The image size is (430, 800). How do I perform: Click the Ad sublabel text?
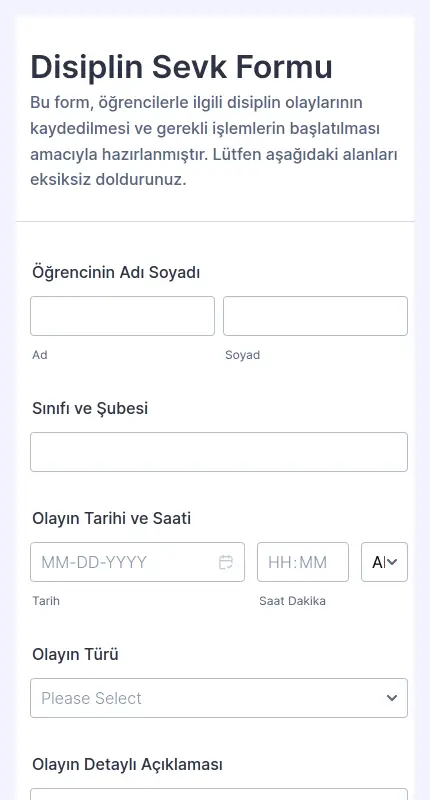tap(40, 355)
